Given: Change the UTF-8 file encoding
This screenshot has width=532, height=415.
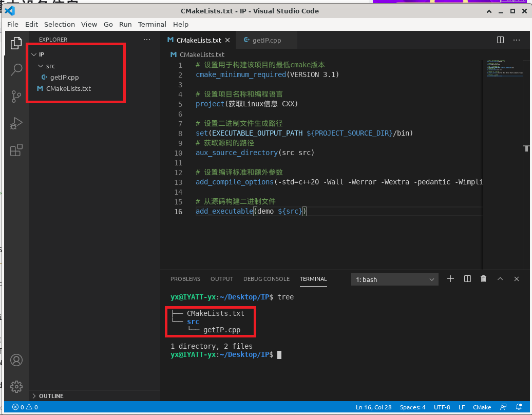Looking at the screenshot, I should (x=442, y=407).
